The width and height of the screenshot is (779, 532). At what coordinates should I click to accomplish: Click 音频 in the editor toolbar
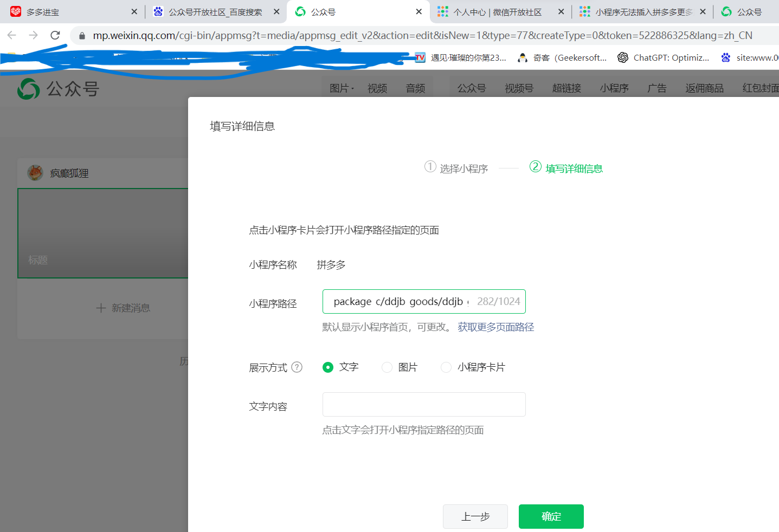click(x=415, y=88)
